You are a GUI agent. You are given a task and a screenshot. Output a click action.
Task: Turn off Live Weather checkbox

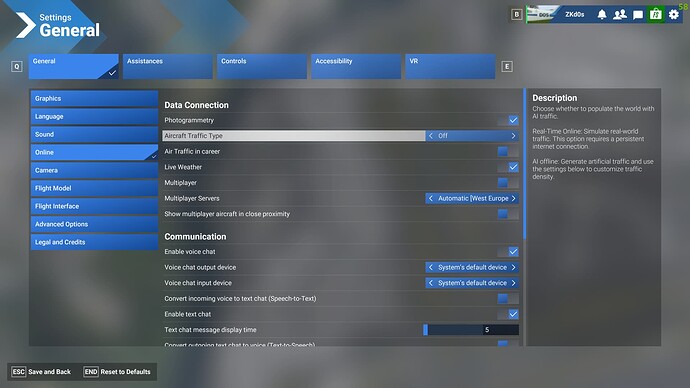click(x=513, y=167)
